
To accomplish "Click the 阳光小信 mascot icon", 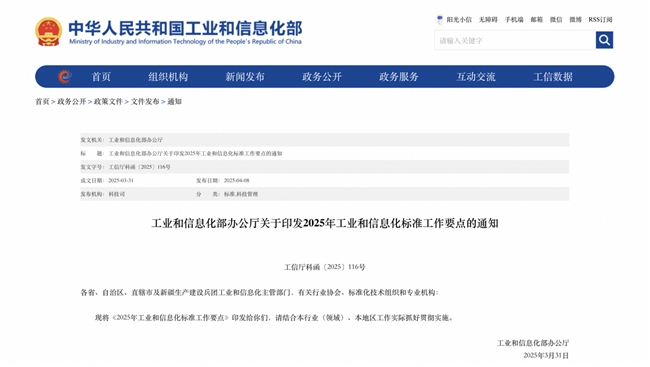I will click(439, 19).
